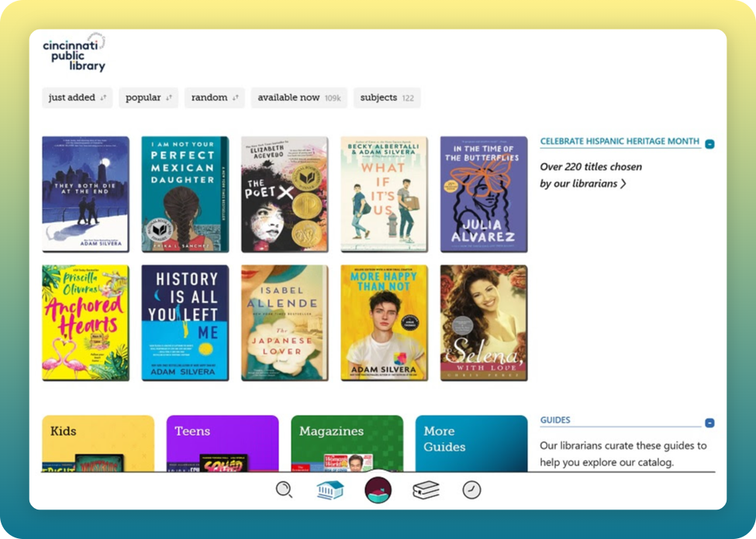This screenshot has height=539, width=756.
Task: Open the Teens guide
Action: tap(223, 444)
